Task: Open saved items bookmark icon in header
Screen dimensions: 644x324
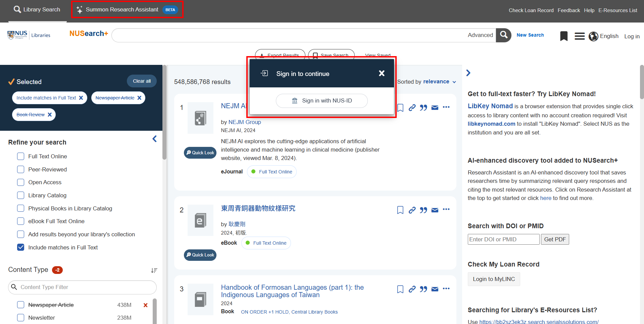Action: tap(564, 36)
